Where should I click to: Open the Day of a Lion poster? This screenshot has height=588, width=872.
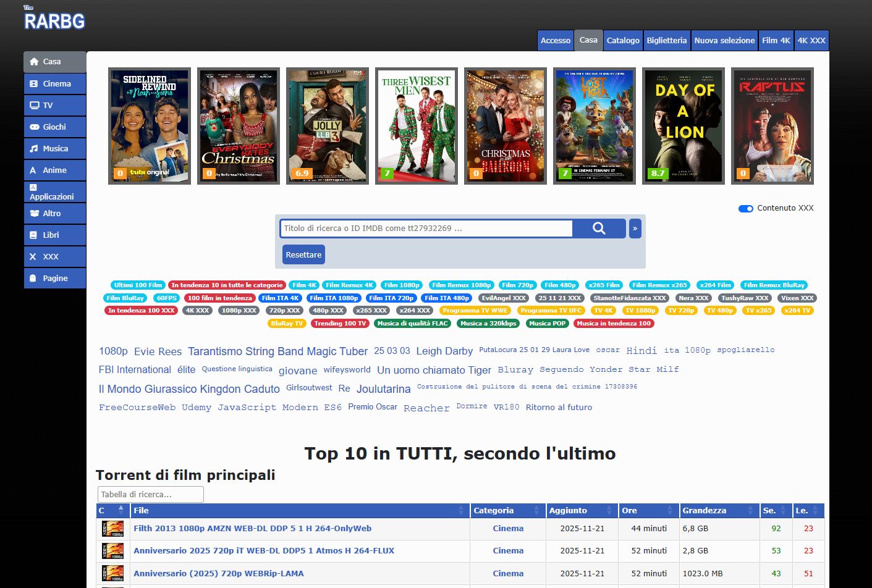[x=682, y=126]
